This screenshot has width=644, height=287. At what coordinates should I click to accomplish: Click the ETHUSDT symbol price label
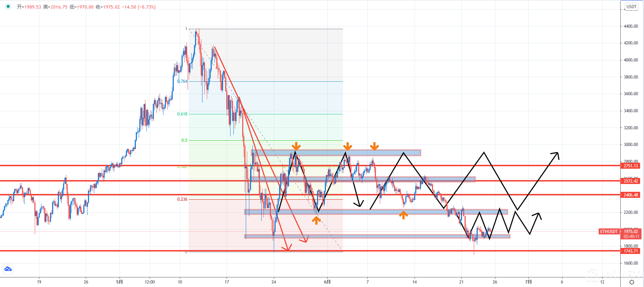point(609,232)
